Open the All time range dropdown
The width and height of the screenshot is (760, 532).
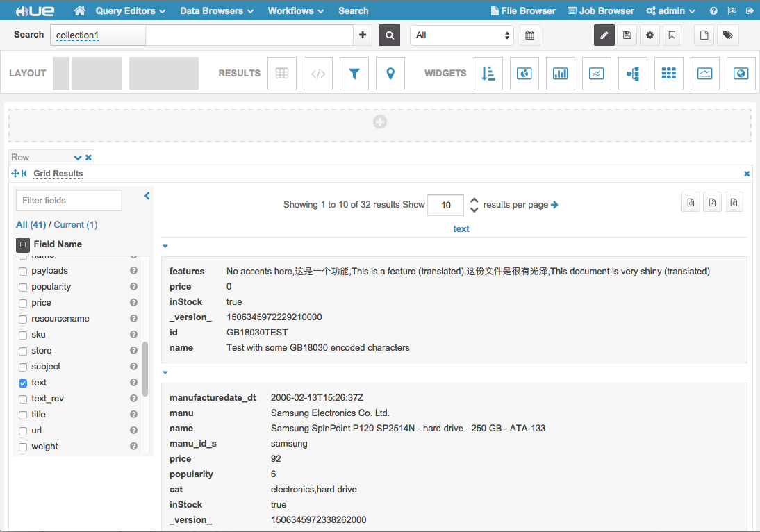click(x=462, y=35)
